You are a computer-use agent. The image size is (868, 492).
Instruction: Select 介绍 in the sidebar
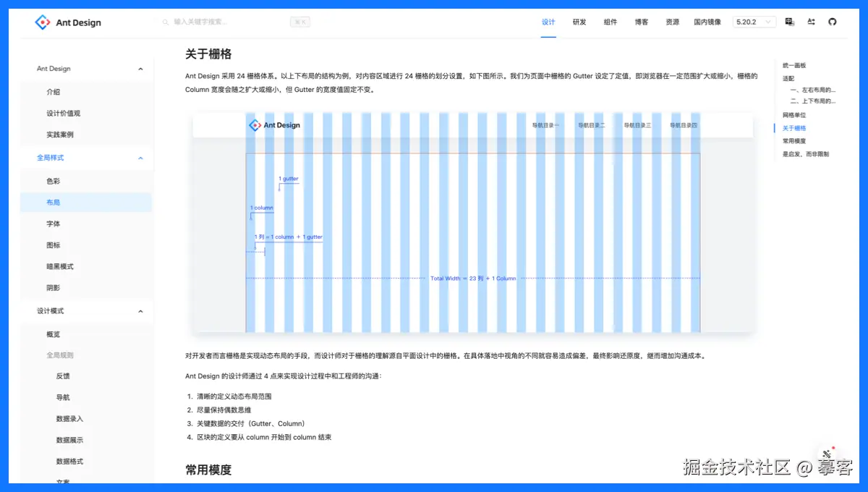coord(86,92)
